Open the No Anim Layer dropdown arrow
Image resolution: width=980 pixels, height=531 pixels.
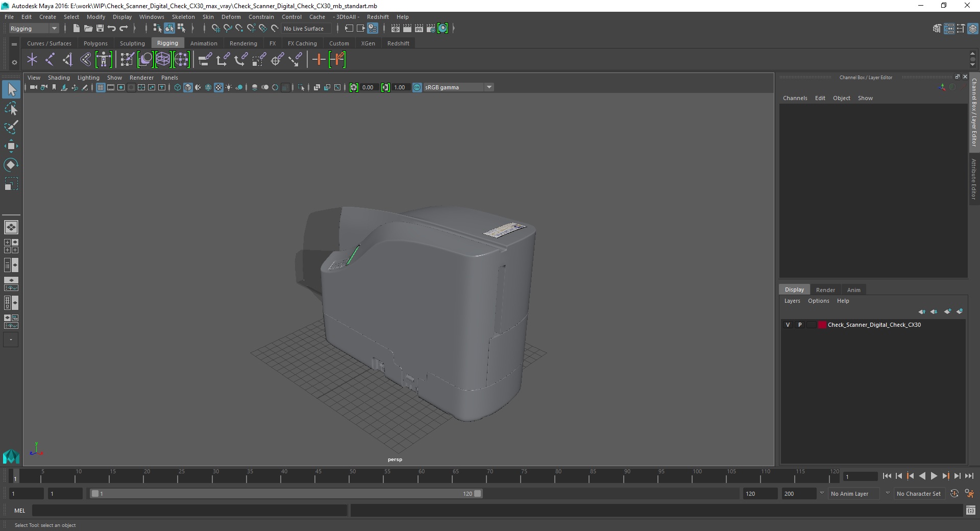tap(822, 493)
